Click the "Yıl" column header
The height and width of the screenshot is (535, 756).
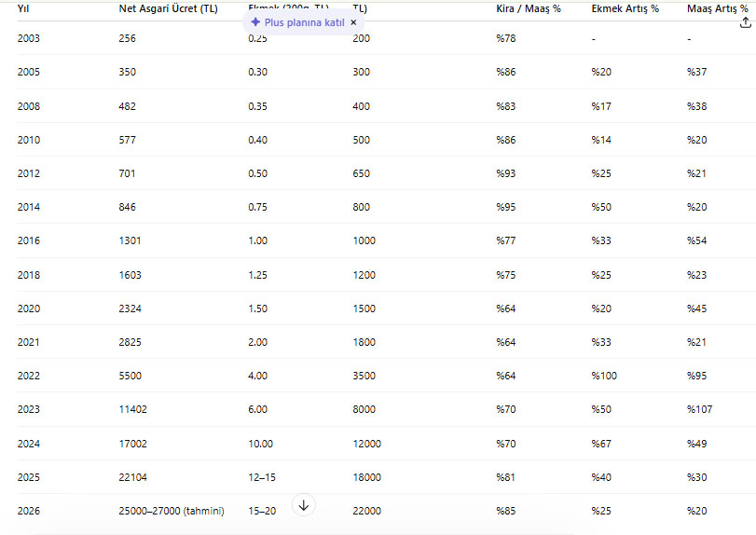click(23, 8)
